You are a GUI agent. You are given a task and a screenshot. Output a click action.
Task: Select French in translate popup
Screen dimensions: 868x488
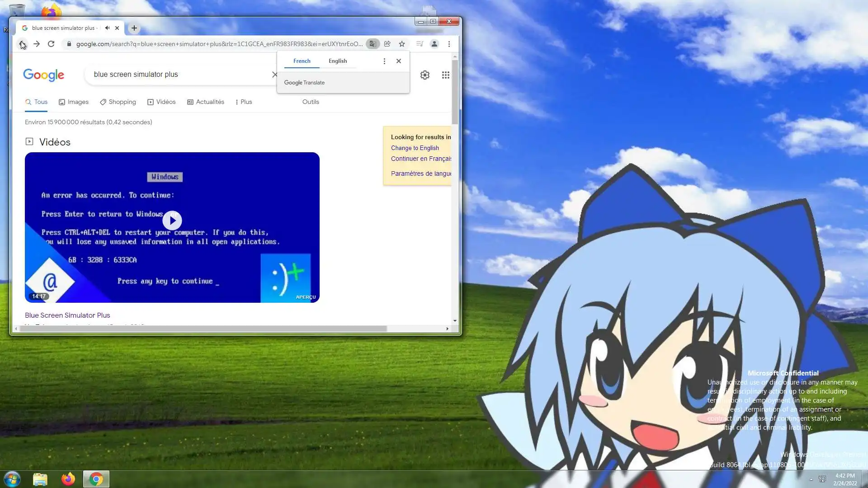302,61
